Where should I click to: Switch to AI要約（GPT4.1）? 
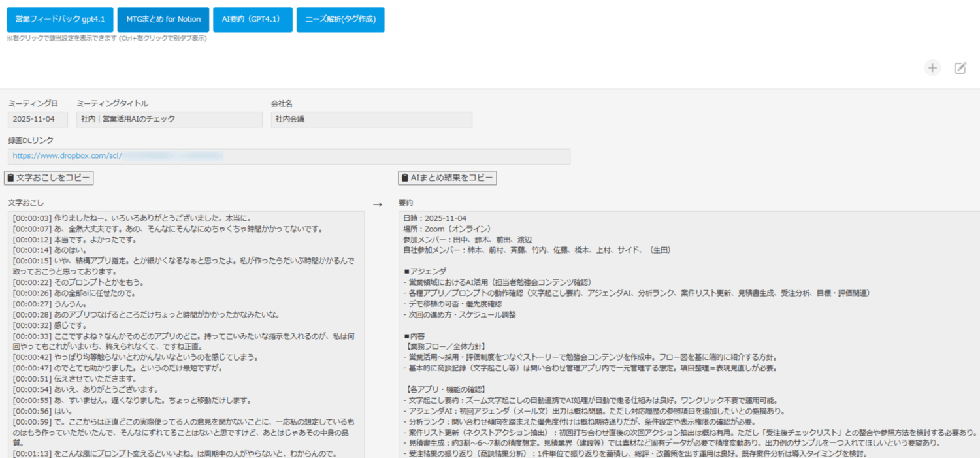252,19
